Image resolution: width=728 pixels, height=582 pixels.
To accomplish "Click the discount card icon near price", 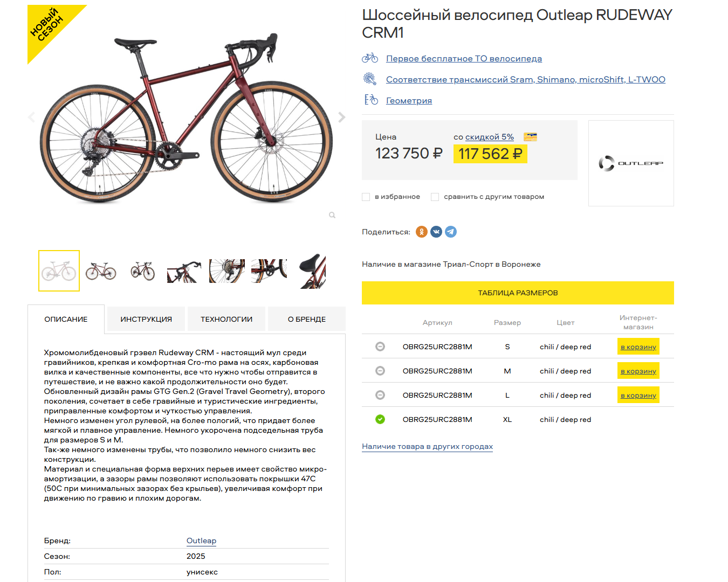I will 530,137.
